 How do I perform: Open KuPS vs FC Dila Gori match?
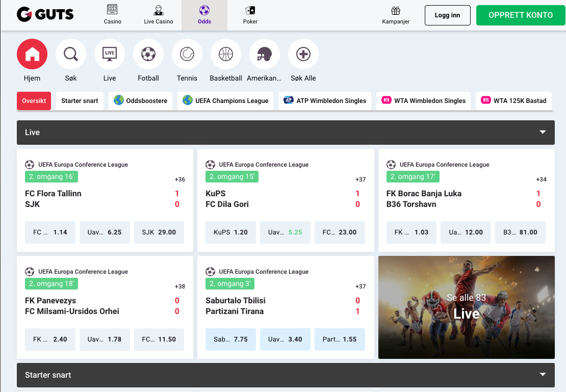tap(227, 199)
